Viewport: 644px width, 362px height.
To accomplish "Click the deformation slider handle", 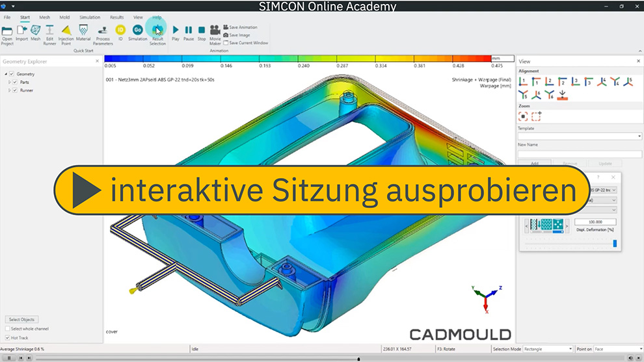I will coord(615,243).
